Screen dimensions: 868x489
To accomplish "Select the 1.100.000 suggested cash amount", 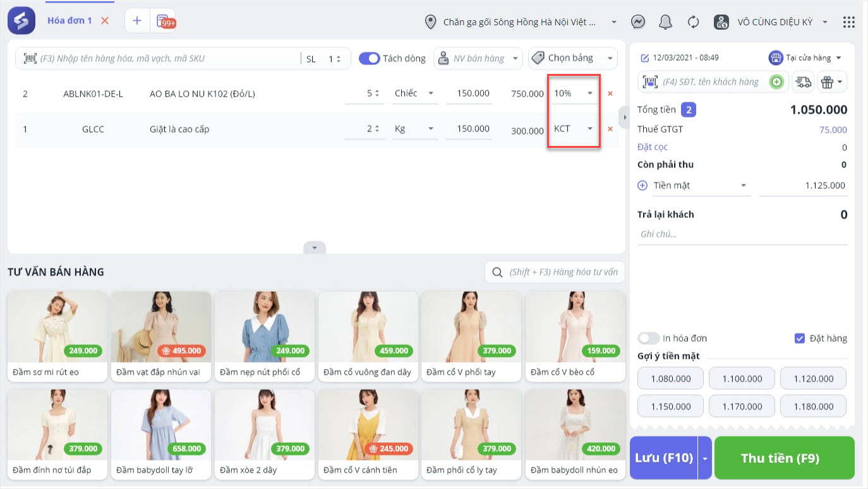I will (x=742, y=379).
